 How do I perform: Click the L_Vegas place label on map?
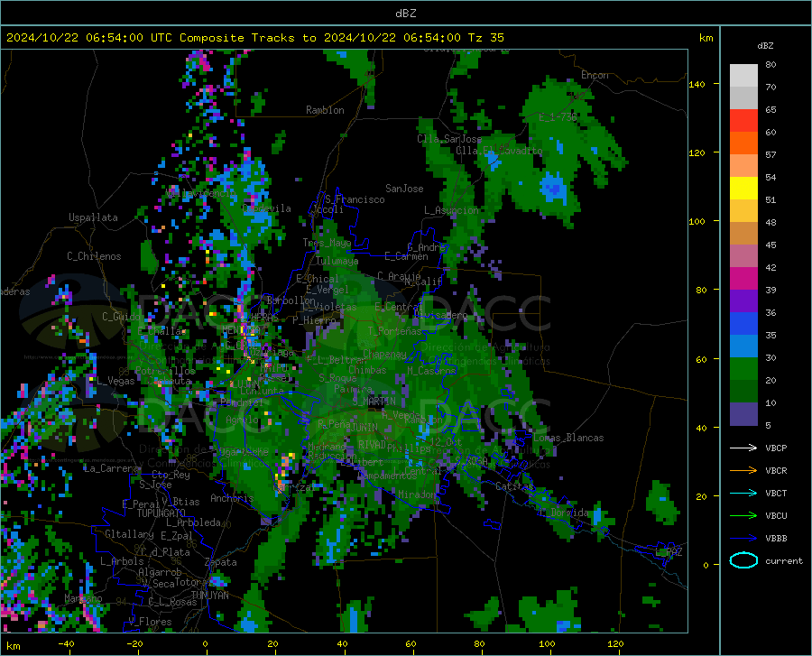[x=115, y=381]
